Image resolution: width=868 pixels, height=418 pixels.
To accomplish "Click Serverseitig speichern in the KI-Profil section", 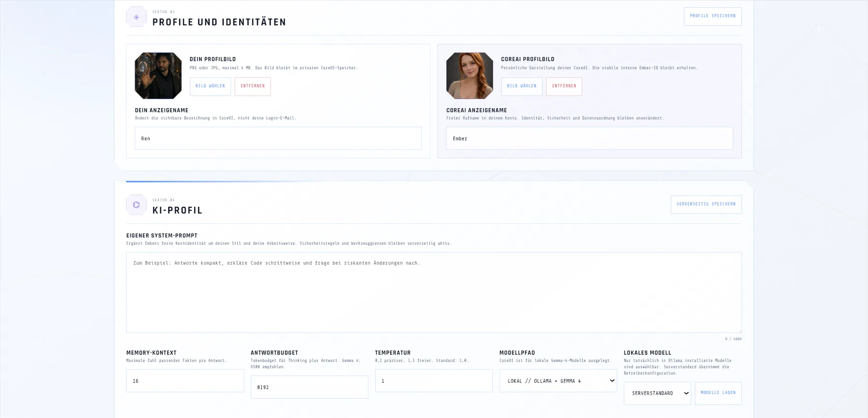I will point(706,205).
